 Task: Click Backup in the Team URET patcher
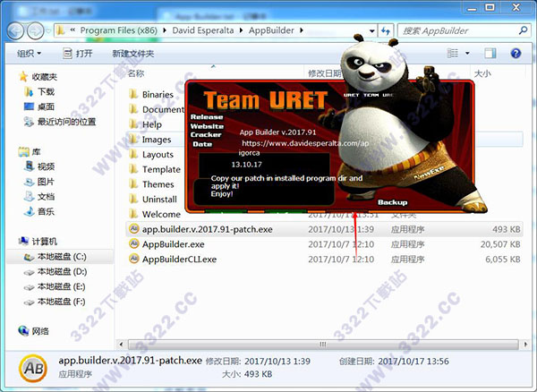point(393,202)
